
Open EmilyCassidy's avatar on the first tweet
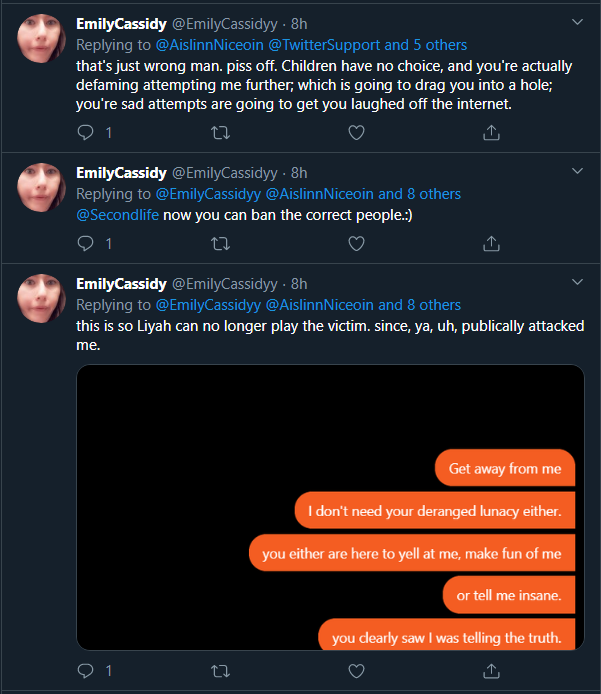42,40
